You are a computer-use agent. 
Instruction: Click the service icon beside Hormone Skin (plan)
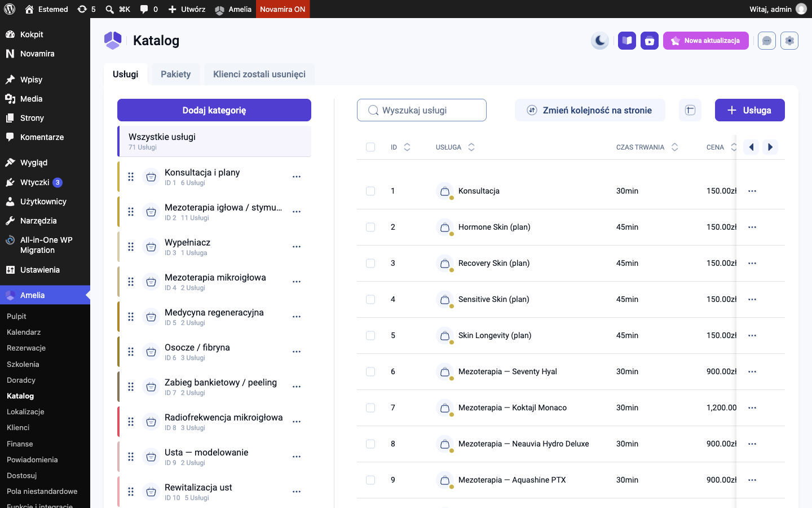click(x=445, y=227)
